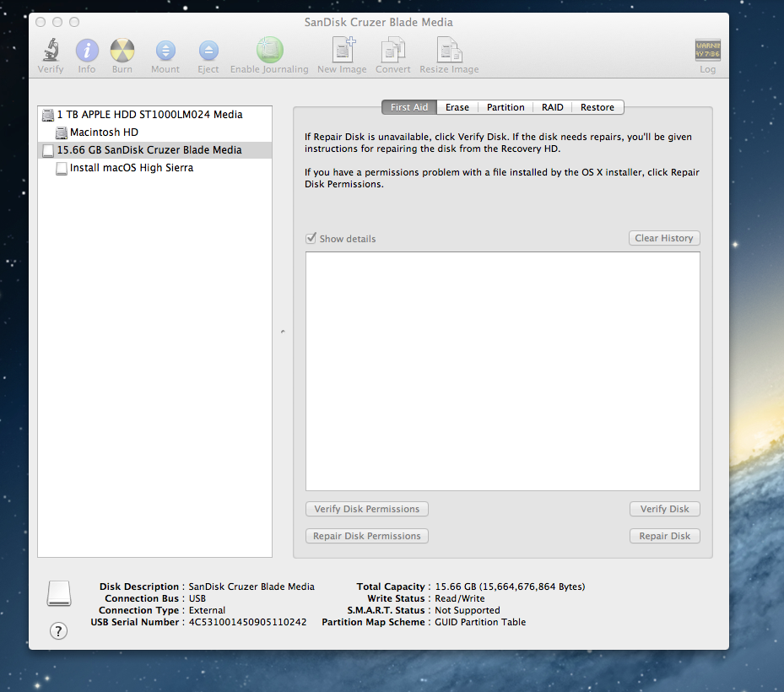Click the Read/Write status value
Viewport: 784px width, 692px height.
click(459, 598)
